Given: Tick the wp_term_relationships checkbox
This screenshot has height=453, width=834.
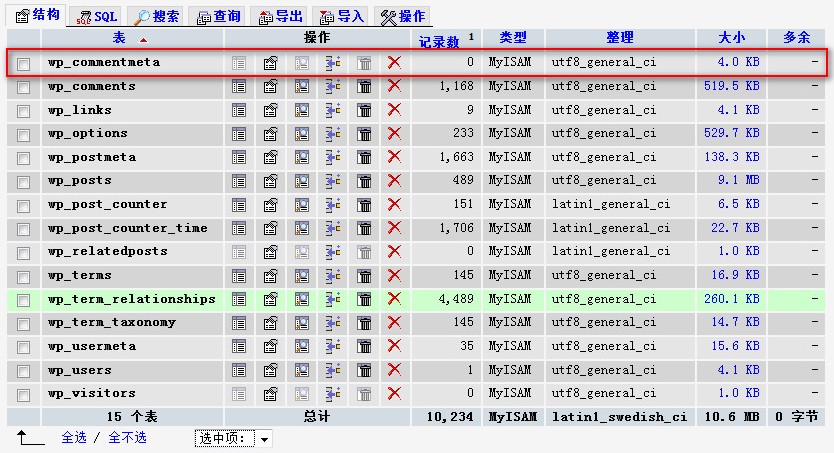Looking at the screenshot, I should (23, 300).
